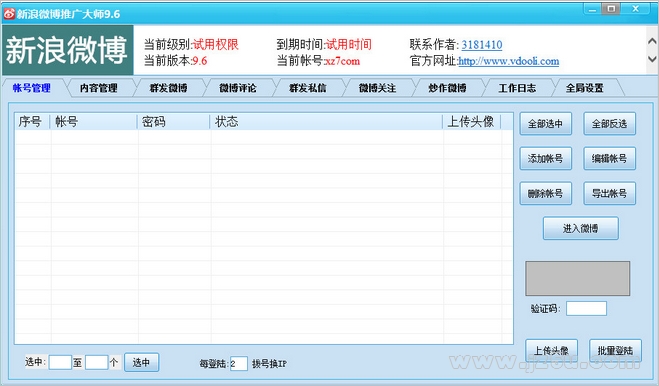Click the header scroll down arrow
The image size is (659, 386).
point(652,59)
